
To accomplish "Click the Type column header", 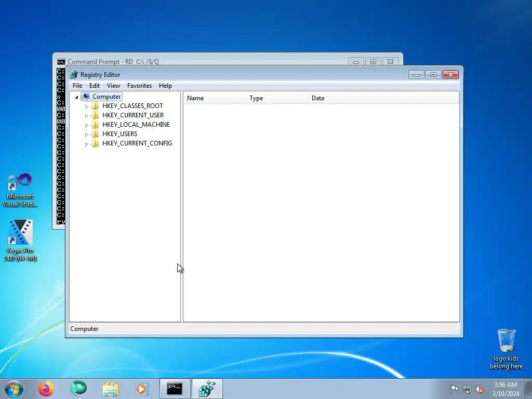I will pos(277,98).
